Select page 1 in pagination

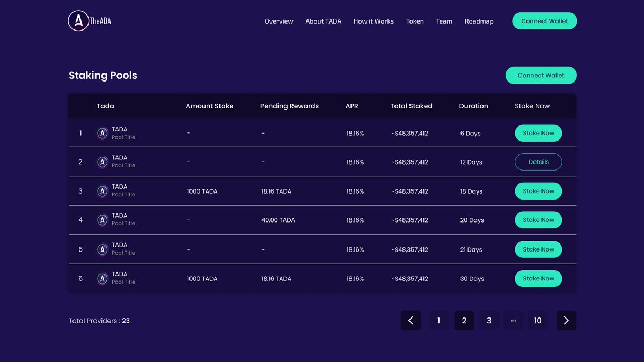pos(439,321)
